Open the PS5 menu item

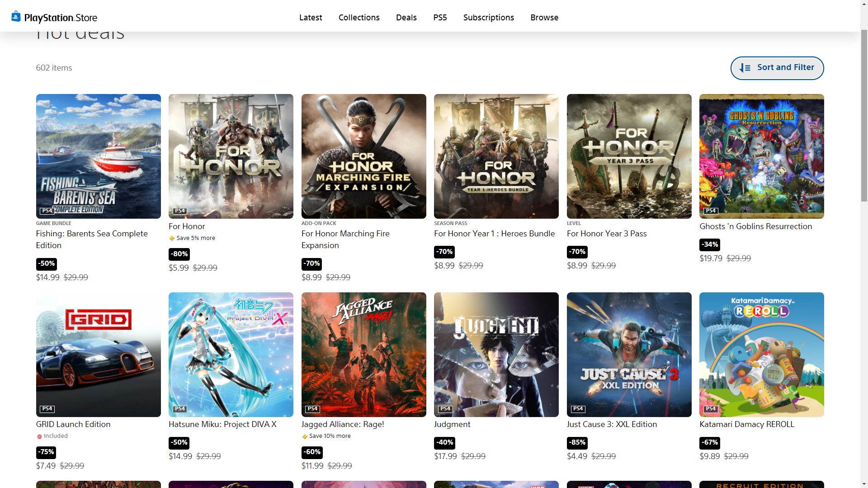(440, 17)
